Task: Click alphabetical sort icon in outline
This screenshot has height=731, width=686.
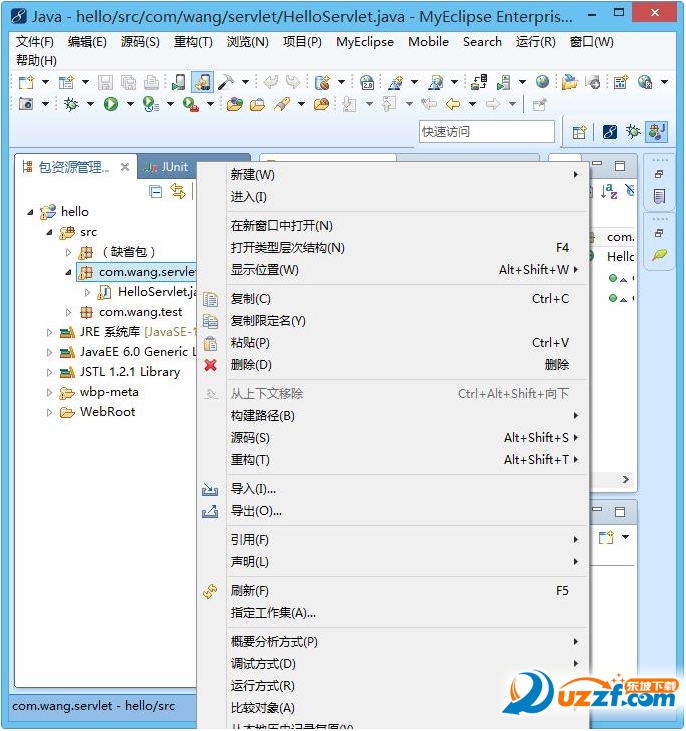Action: pyautogui.click(x=609, y=190)
